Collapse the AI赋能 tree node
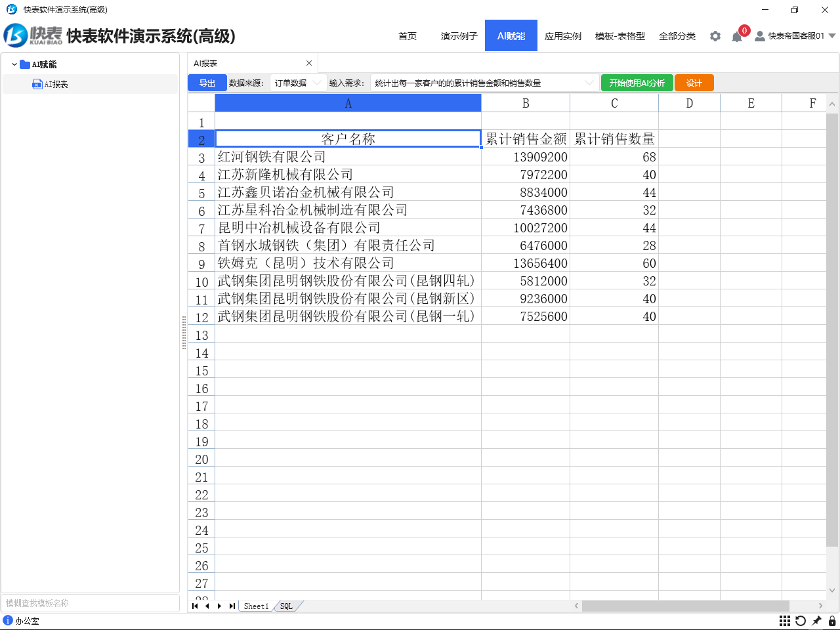Screen dimensions: 840x630 [x=14, y=64]
